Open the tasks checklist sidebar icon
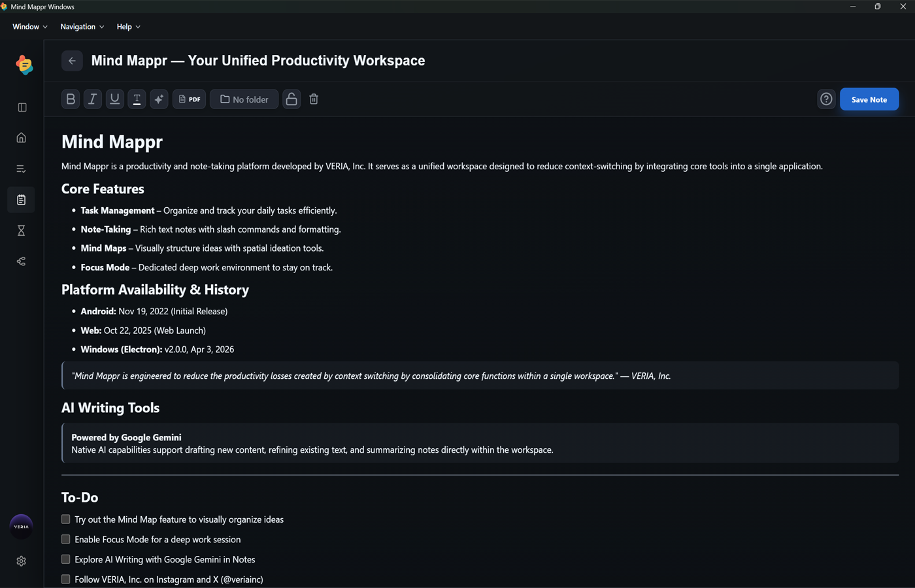This screenshot has height=588, width=915. [22, 169]
